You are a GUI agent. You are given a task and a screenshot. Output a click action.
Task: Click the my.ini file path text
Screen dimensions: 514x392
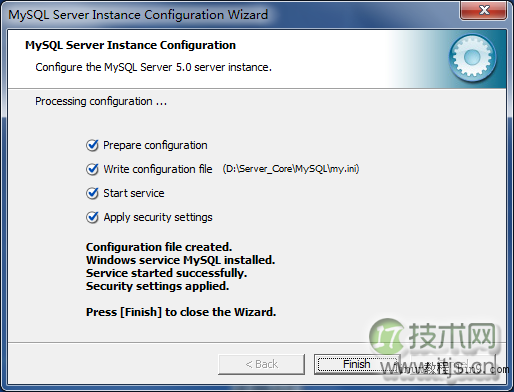pyautogui.click(x=291, y=169)
